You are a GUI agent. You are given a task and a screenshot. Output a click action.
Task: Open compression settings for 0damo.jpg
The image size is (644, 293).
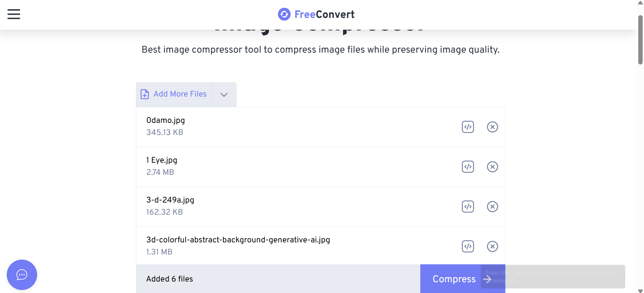[468, 127]
